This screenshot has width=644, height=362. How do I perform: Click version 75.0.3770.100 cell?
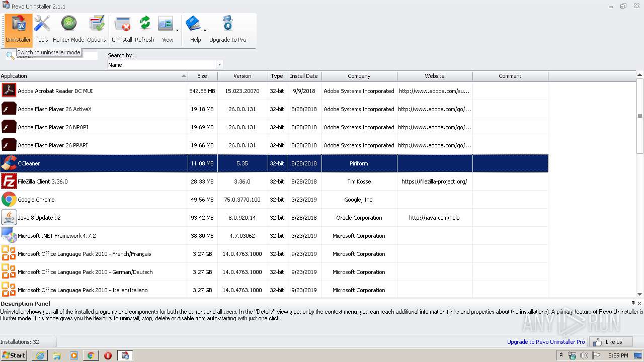(x=243, y=200)
